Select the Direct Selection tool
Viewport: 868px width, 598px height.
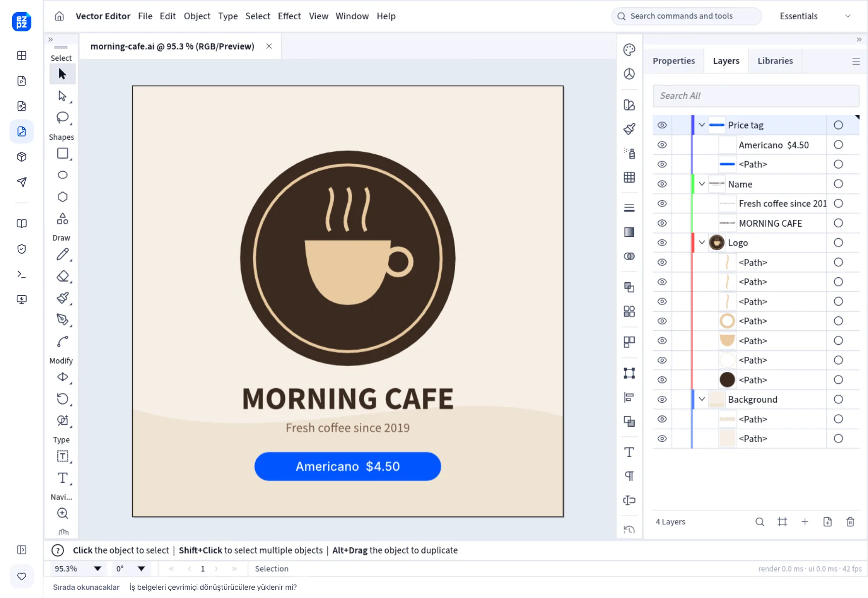click(62, 96)
